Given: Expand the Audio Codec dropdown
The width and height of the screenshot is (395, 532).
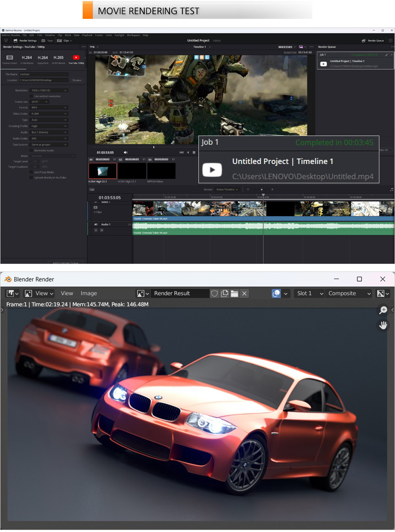Looking at the screenshot, I should tap(49, 138).
